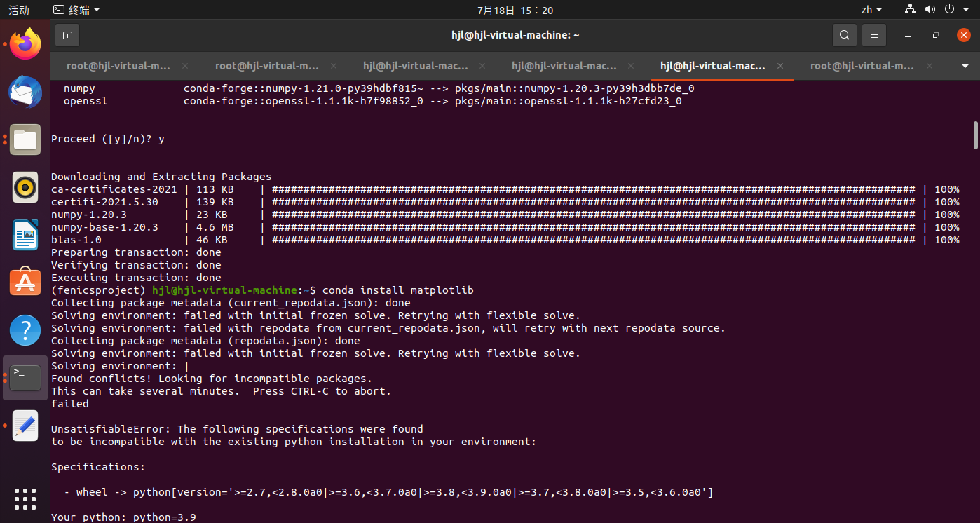Show all applications via the grid icon
This screenshot has height=523, width=980.
click(x=25, y=499)
